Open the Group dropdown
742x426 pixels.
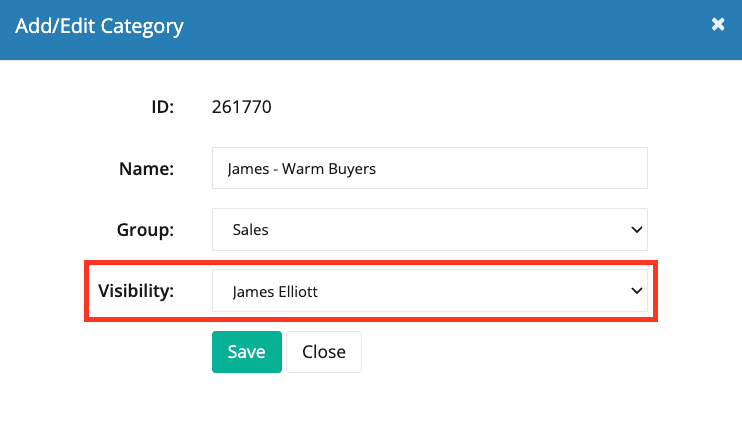430,230
